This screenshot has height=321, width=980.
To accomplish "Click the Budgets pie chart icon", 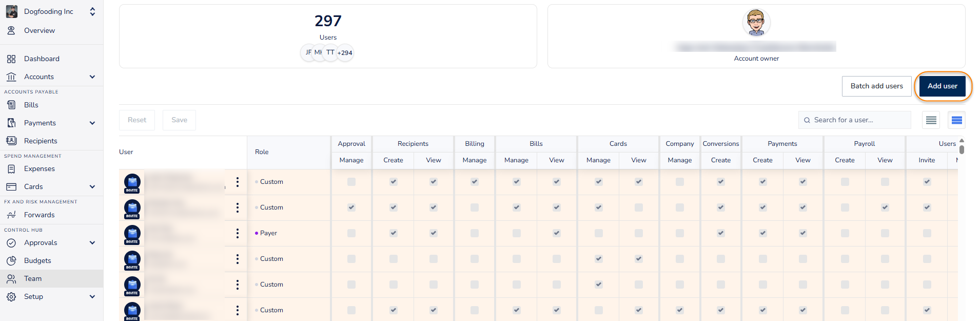I will [x=11, y=260].
